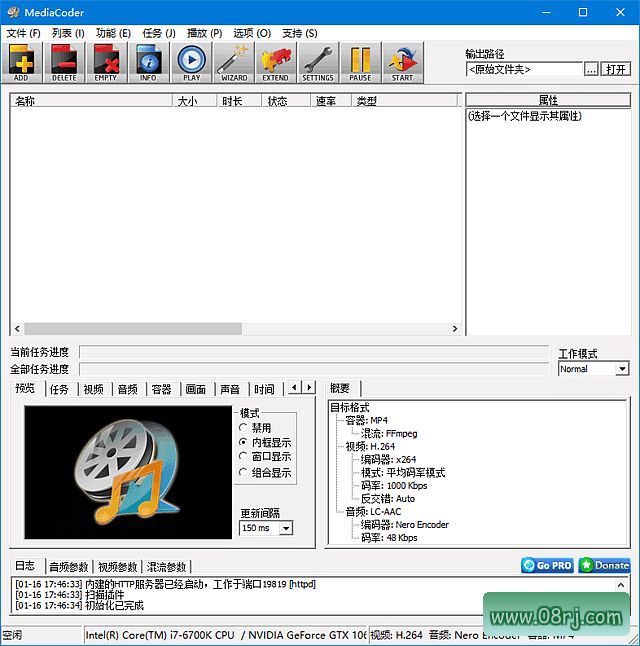The image size is (640, 646).
Task: Click the file list horizontal scrollbar thumb
Action: pos(133,328)
